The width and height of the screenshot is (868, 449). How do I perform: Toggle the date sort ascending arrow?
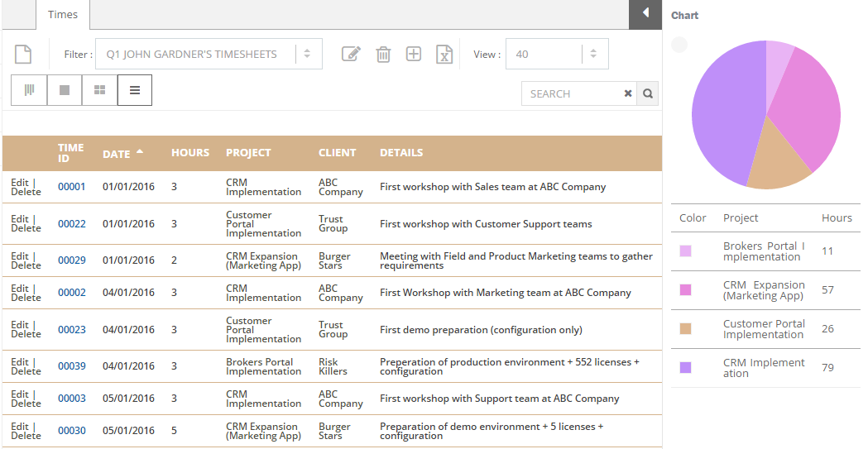(140, 151)
